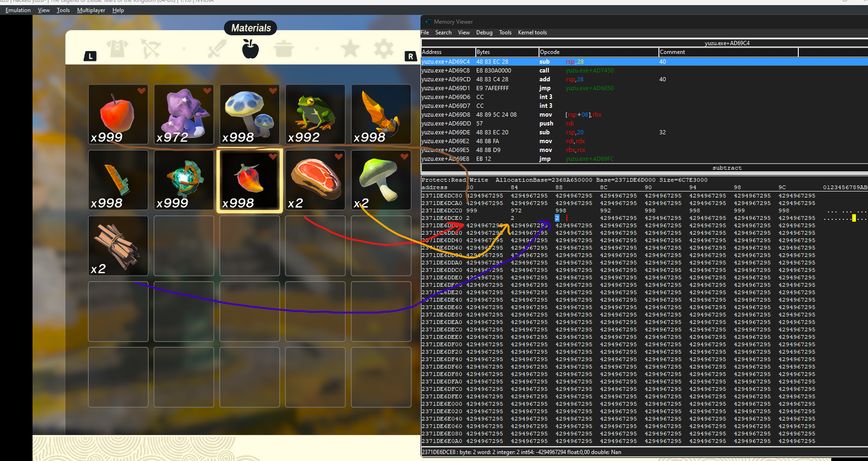Click the highlighted hex value 2
The height and width of the screenshot is (461, 868).
557,218
